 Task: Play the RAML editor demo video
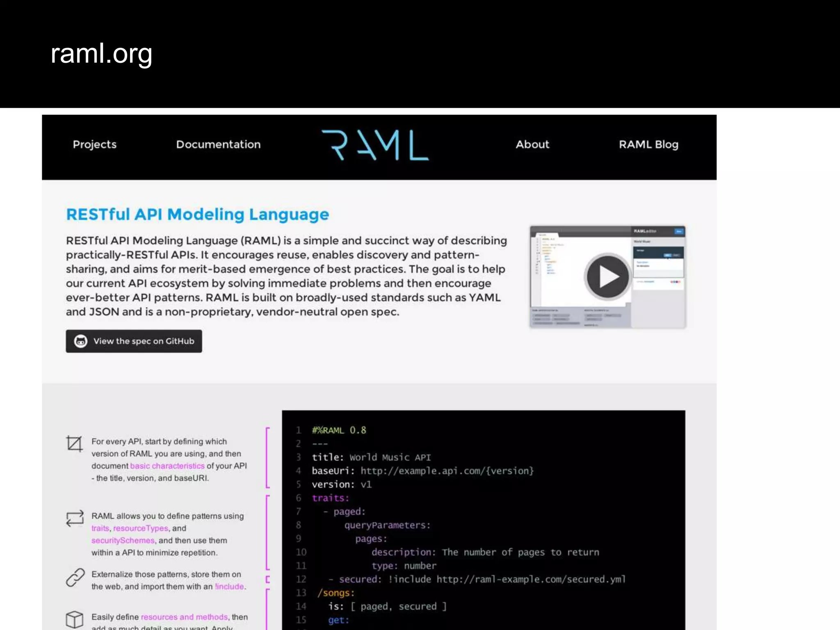607,277
